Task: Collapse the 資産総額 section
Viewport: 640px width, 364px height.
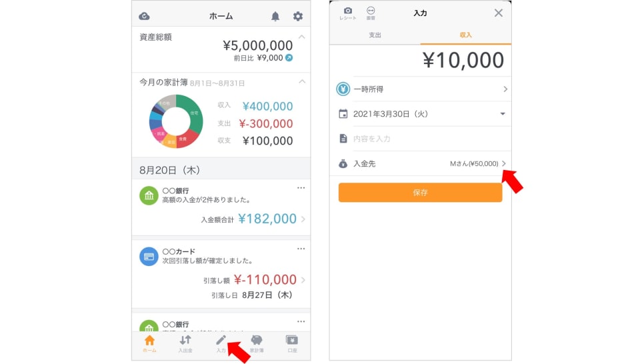Action: [302, 37]
